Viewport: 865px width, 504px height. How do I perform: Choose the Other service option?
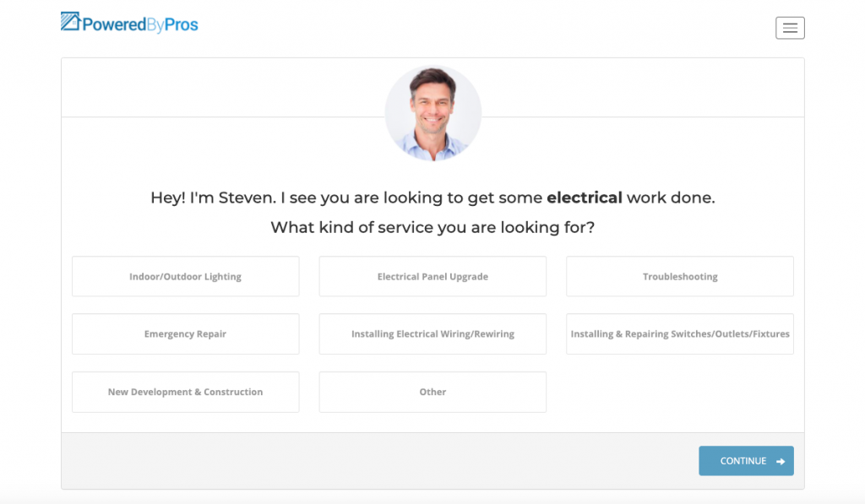click(x=432, y=392)
